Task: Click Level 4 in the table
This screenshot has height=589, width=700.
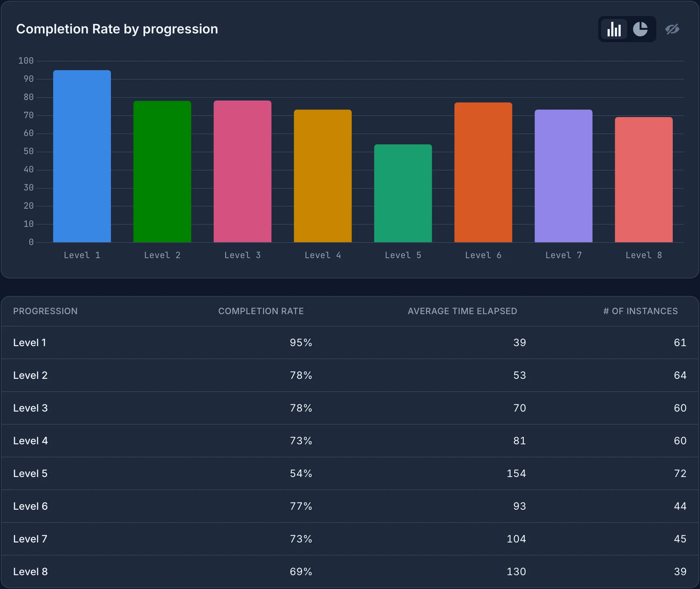Action: click(x=31, y=441)
